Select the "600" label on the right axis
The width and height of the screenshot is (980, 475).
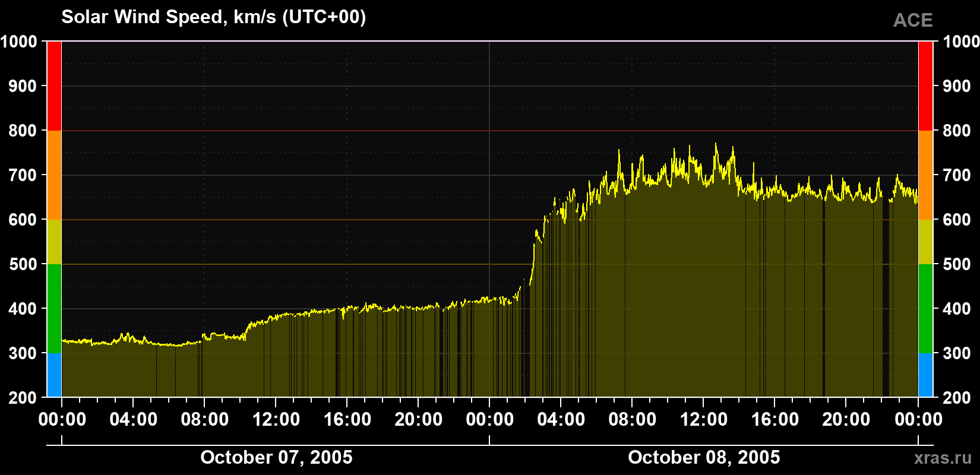point(957,220)
